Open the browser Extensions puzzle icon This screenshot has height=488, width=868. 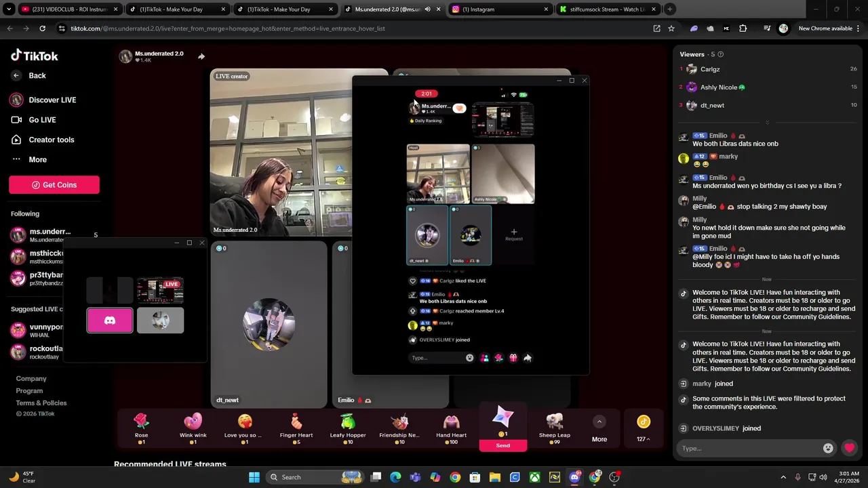point(743,28)
